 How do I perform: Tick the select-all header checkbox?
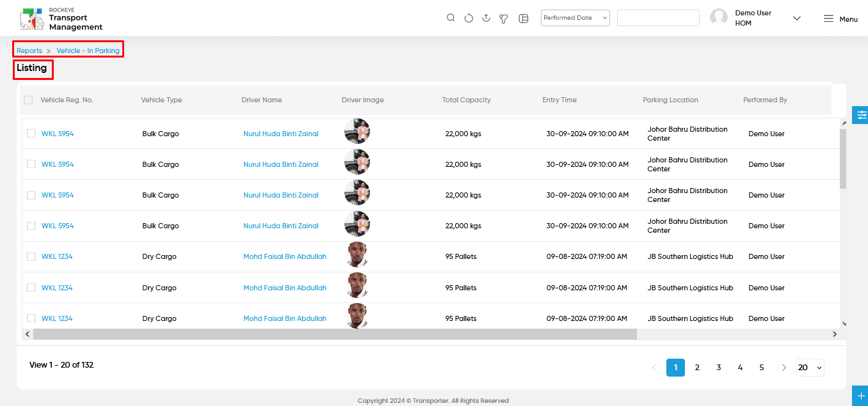(x=28, y=100)
